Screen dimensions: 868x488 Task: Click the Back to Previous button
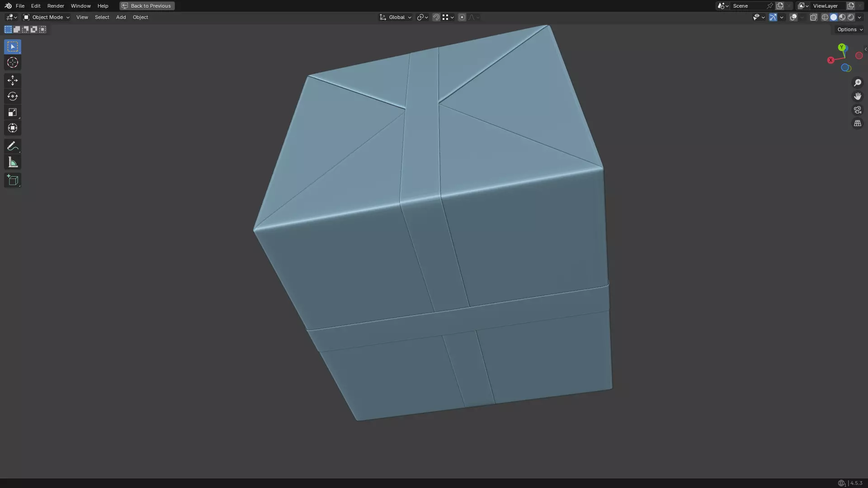pos(147,6)
